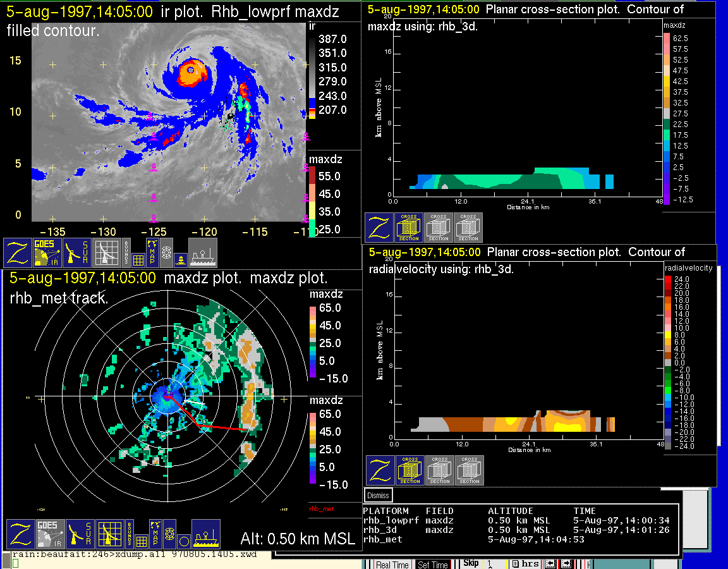728x569 pixels.
Task: Click the yellow Cross Section icon under the radialvelocity plot
Action: click(409, 471)
